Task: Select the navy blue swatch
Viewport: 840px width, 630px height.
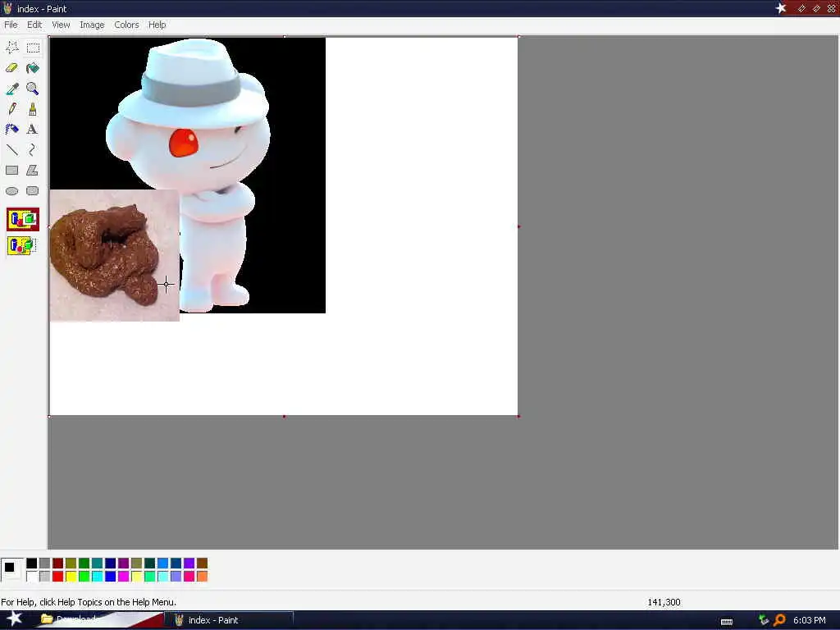Action: pyautogui.click(x=111, y=563)
